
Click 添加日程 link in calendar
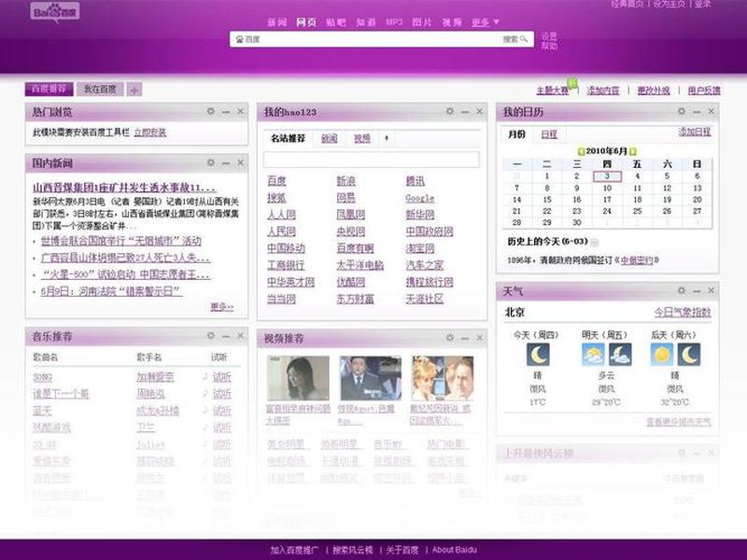click(x=695, y=132)
